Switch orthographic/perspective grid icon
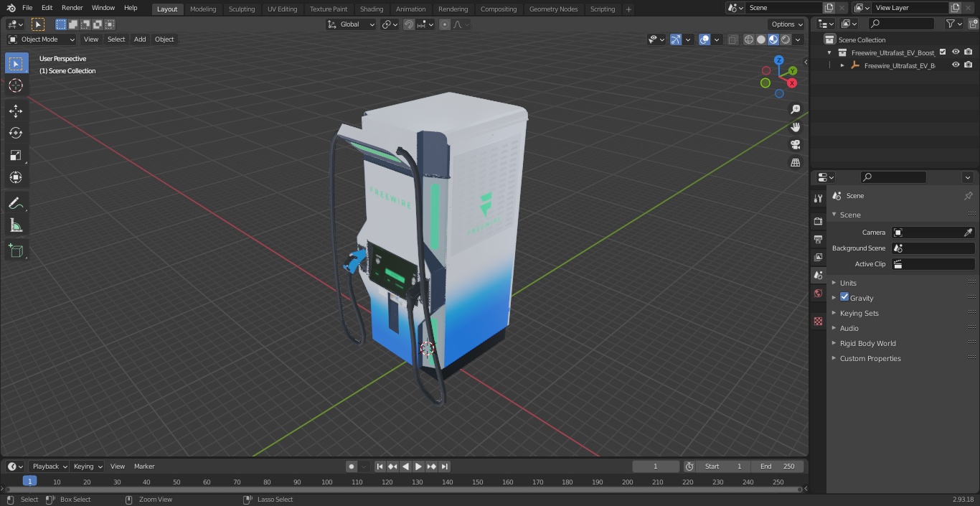The image size is (980, 506). [x=795, y=162]
